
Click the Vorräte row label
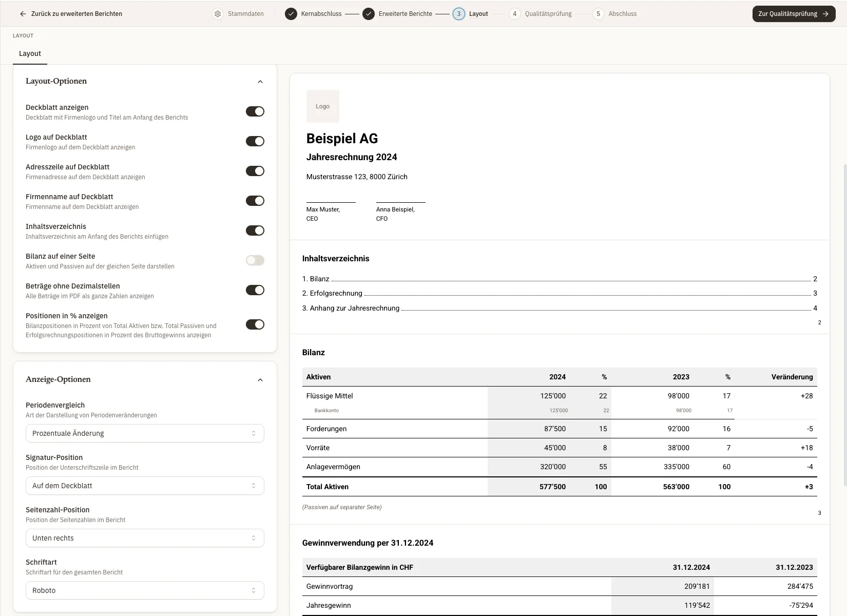click(318, 448)
